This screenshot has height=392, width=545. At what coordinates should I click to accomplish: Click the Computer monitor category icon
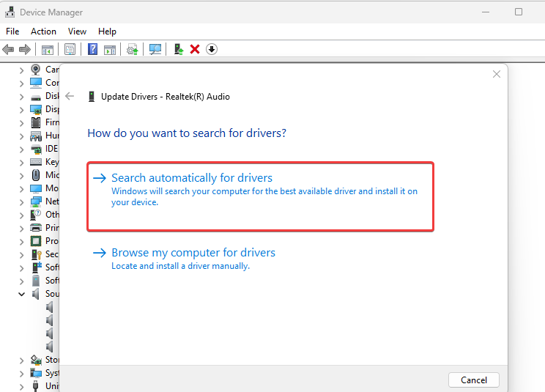[36, 83]
